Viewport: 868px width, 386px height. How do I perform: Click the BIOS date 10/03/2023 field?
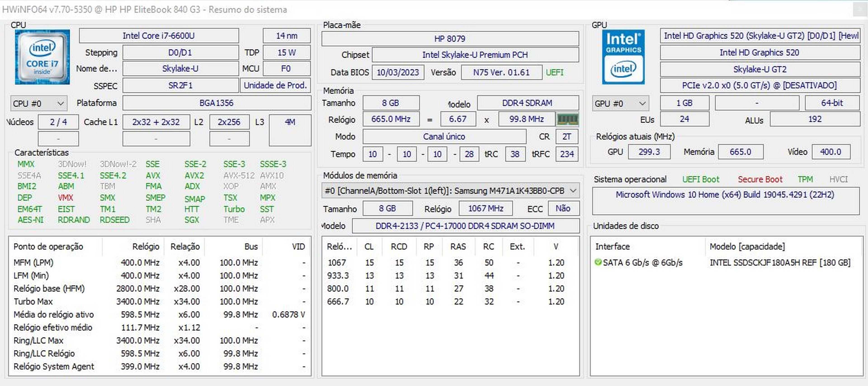click(398, 72)
